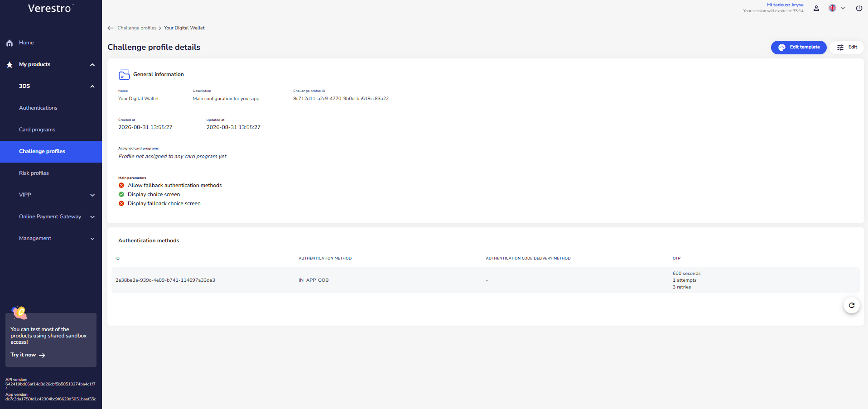Click the challenge profile ID value 8c712d11
Image resolution: width=868 pixels, height=409 pixels.
click(x=341, y=99)
